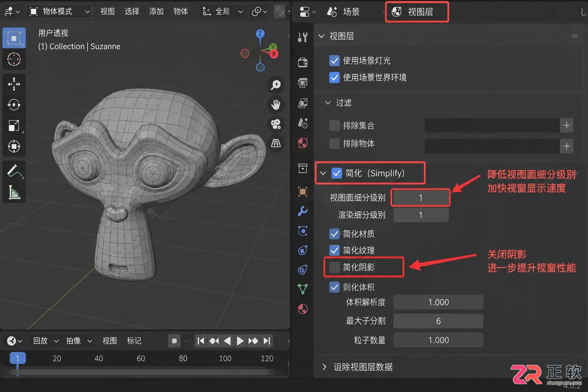Open the Collection properties tab icon
This screenshot has height=392, width=588.
click(x=303, y=168)
